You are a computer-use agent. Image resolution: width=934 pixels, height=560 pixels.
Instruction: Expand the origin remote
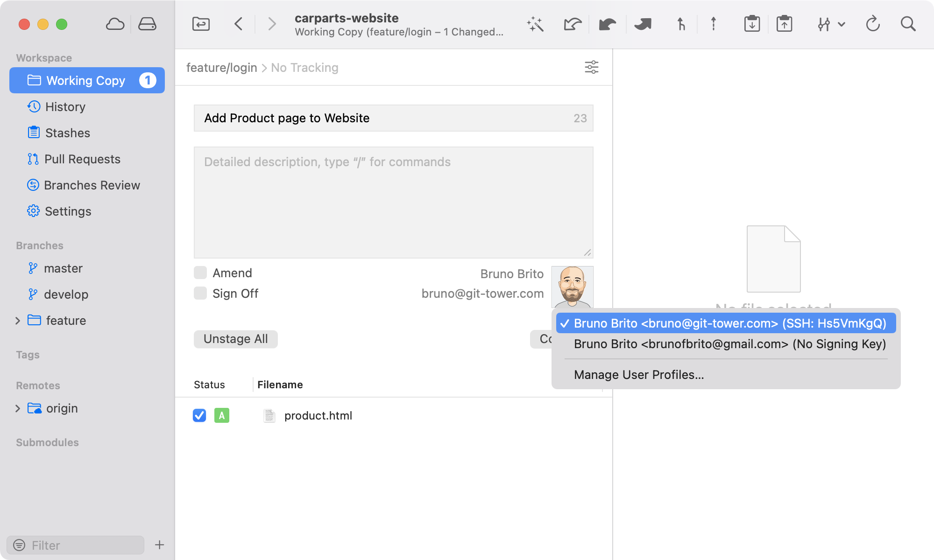17,408
